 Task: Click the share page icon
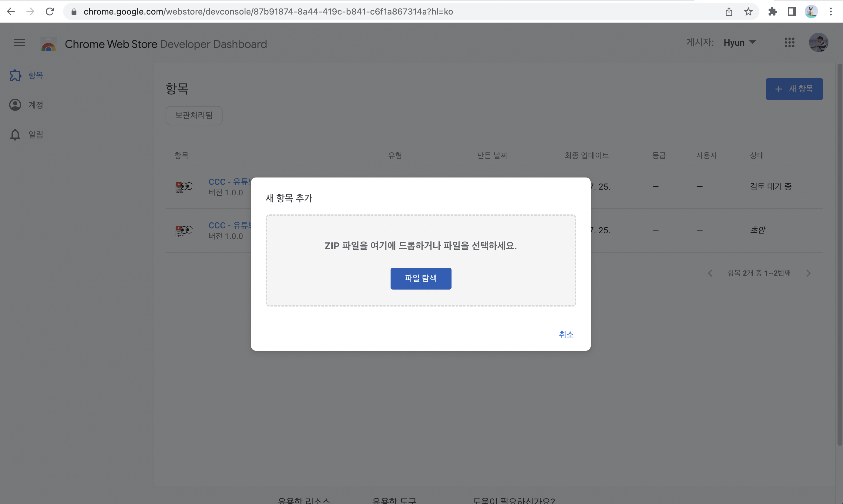point(729,12)
